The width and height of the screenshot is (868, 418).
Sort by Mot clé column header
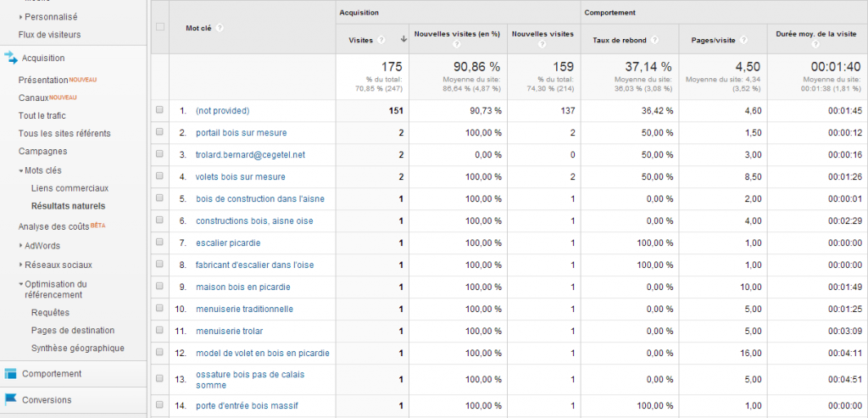(199, 28)
